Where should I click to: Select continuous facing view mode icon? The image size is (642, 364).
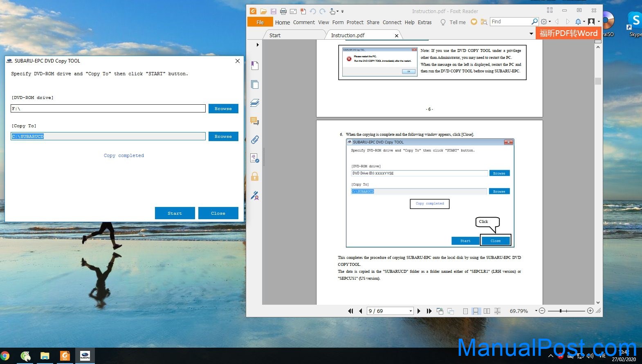[497, 311]
